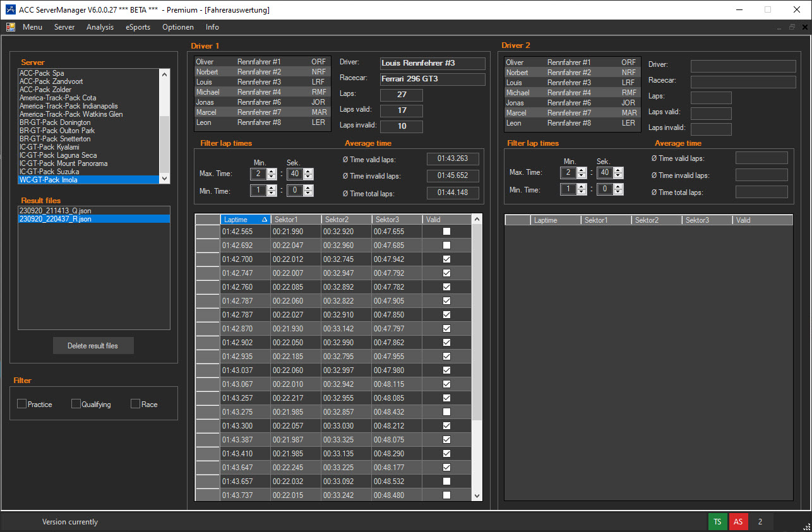Click Delete result files button
The image size is (812, 532).
[x=93, y=346]
